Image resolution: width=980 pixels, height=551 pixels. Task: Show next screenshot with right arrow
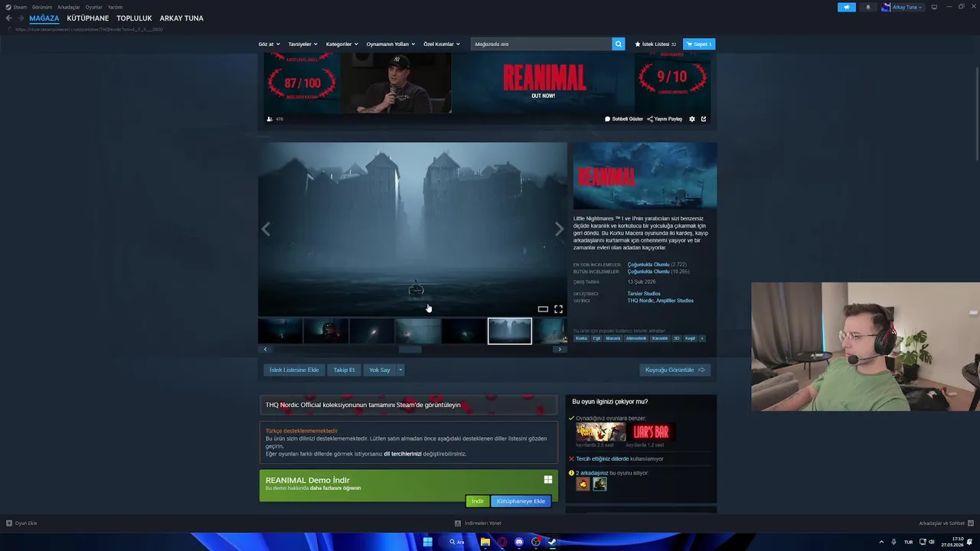click(559, 229)
